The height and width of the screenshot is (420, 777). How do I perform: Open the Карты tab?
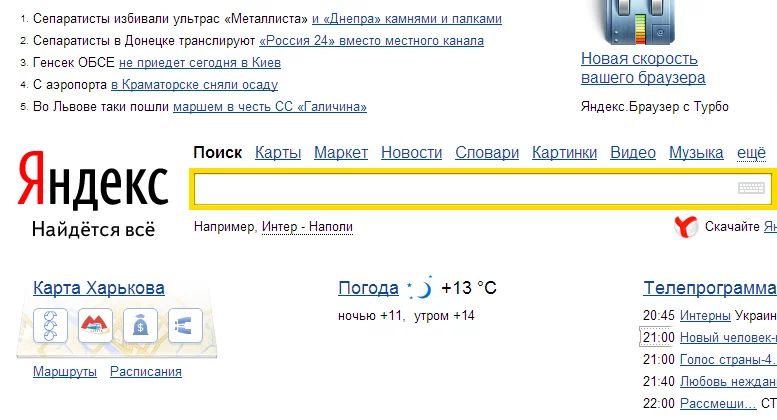278,153
